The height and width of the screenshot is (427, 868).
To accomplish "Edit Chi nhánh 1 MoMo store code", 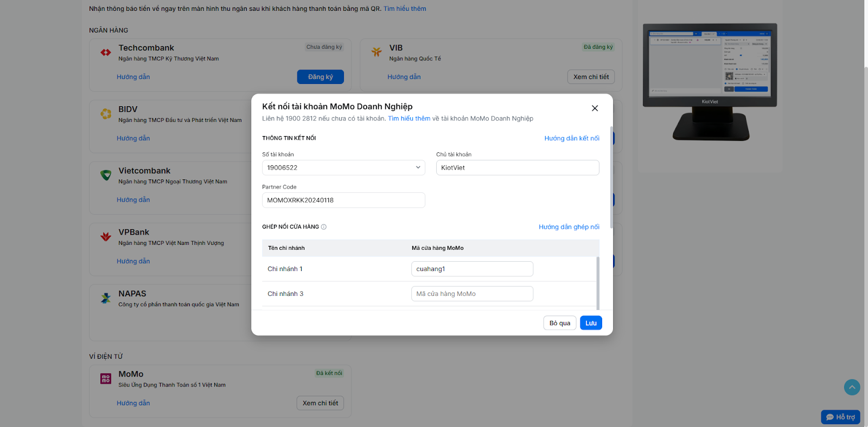I will click(x=472, y=269).
